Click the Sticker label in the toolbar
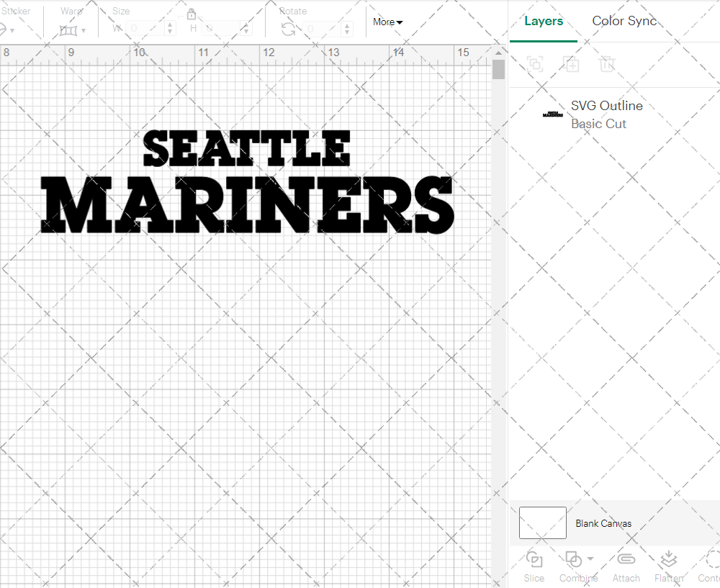 tap(17, 11)
